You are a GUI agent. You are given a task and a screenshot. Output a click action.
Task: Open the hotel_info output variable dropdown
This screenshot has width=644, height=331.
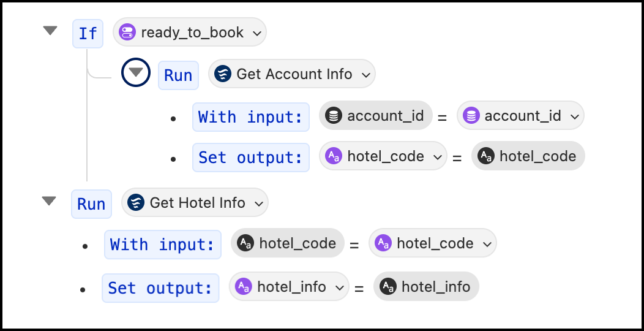(289, 287)
